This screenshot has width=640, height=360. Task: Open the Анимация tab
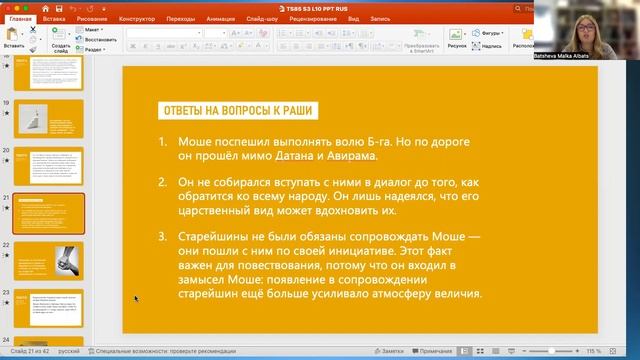point(220,19)
